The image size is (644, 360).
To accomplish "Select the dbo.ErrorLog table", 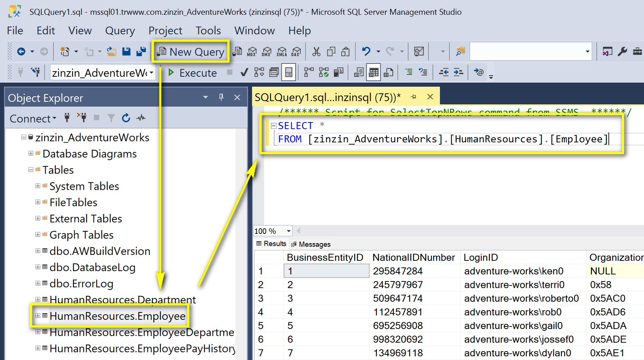I will [82, 283].
